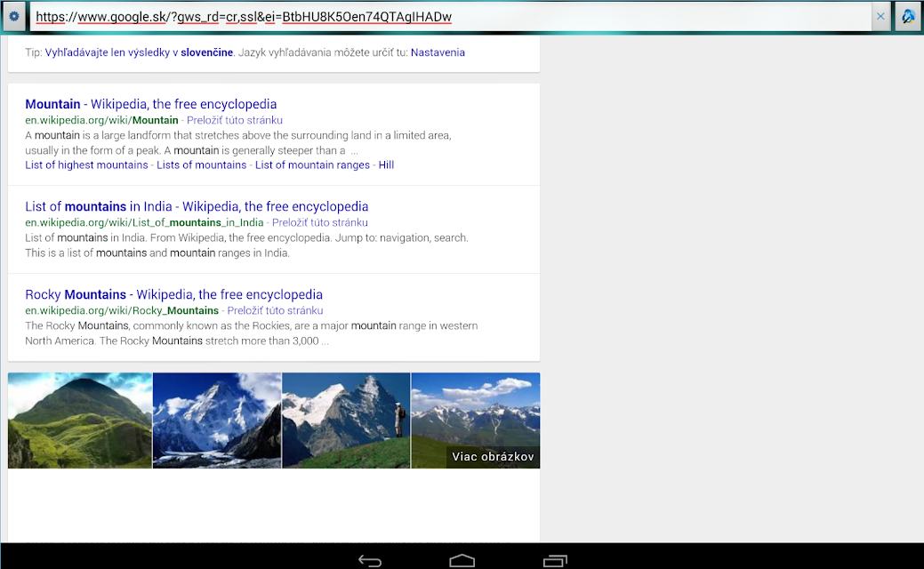The height and width of the screenshot is (569, 924).
Task: Click snippet 'The Rocky Mountains, commonly known'
Action: (252, 333)
